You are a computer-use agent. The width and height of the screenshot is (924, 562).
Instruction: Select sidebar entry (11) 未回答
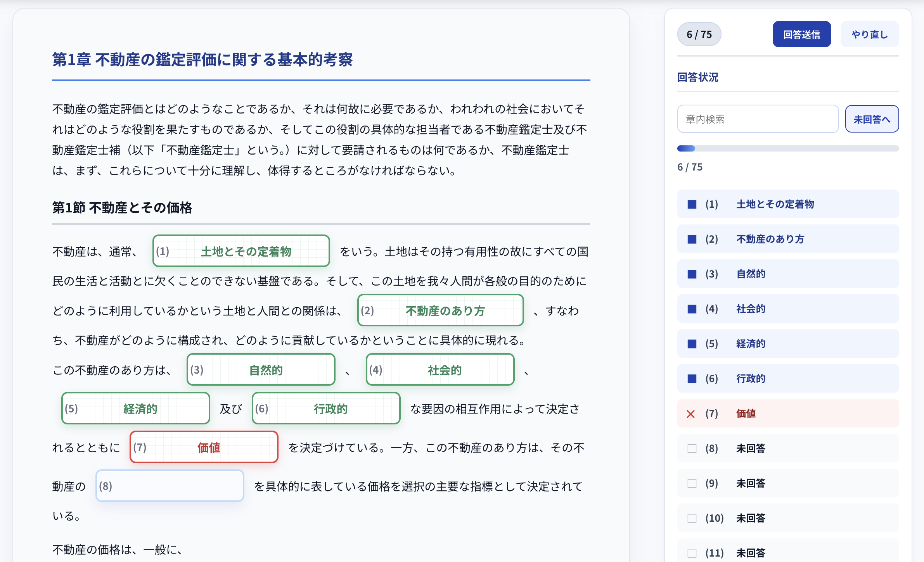coord(787,552)
